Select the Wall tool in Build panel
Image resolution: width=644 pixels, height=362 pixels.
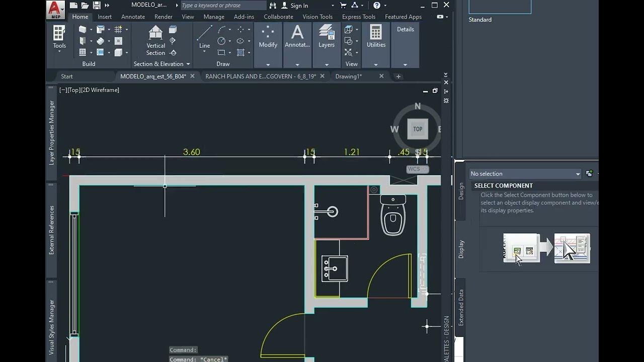pos(83,30)
